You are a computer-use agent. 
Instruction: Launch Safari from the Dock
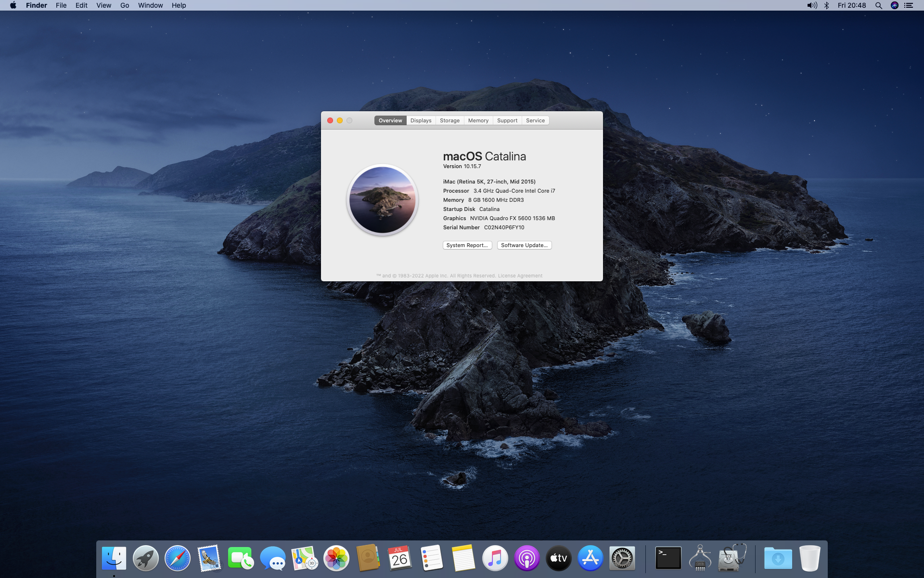click(178, 558)
